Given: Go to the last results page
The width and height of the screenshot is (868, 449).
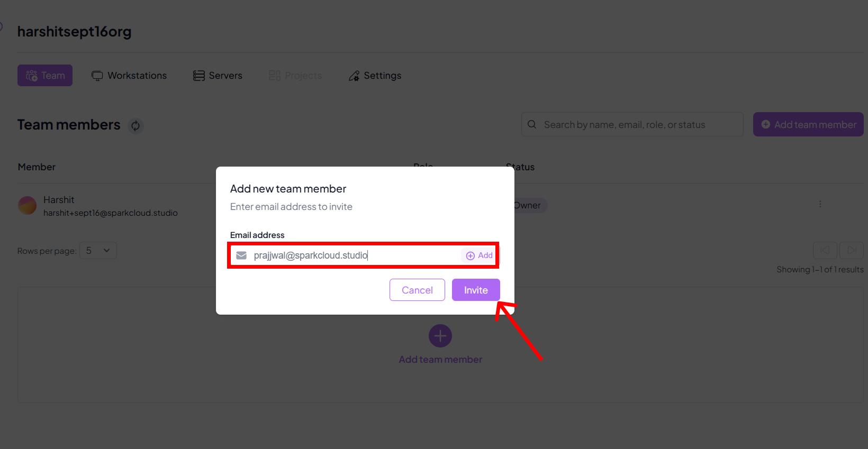Looking at the screenshot, I should coord(852,250).
